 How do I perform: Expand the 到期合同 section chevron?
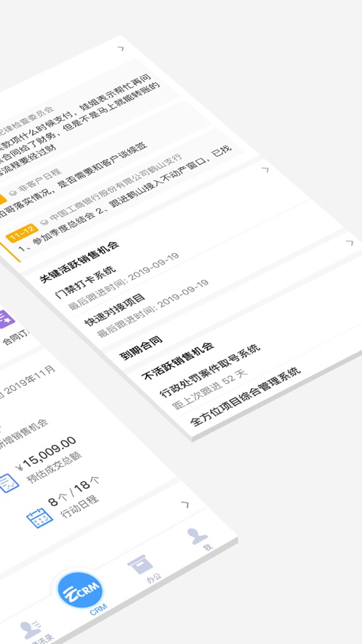tap(350, 243)
